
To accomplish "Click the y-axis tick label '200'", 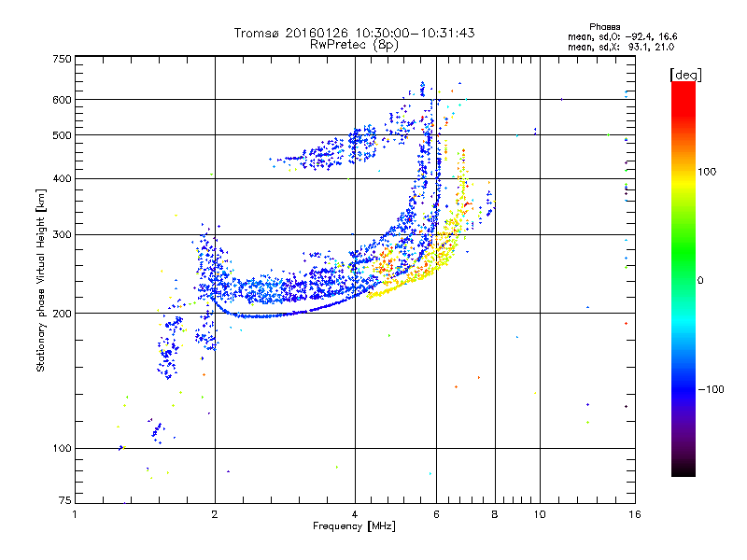I will pyautogui.click(x=63, y=314).
